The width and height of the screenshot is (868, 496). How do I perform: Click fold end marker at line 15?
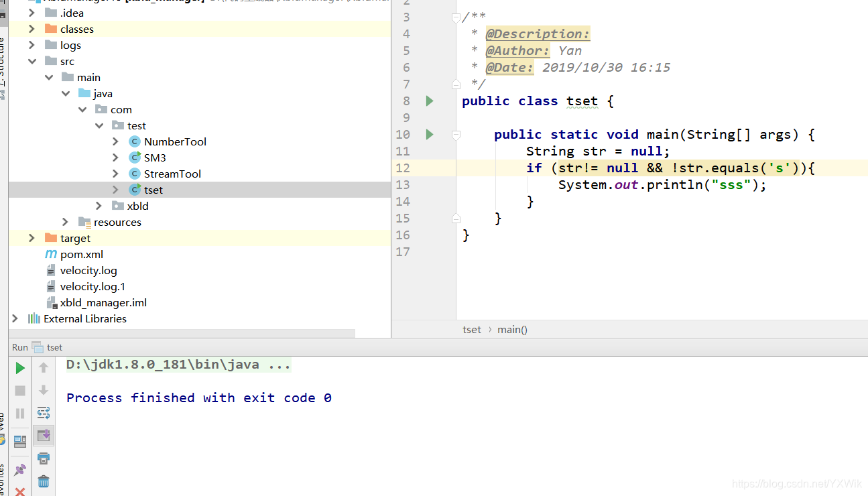[x=456, y=219]
